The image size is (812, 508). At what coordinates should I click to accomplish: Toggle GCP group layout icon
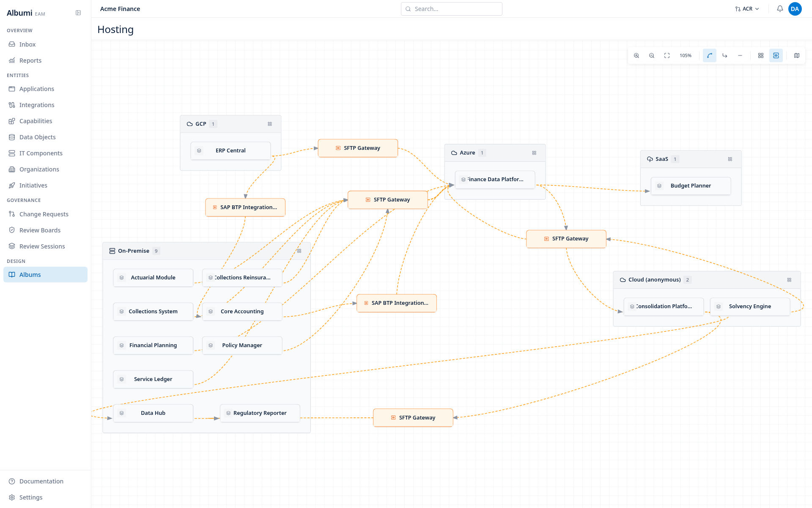270,124
